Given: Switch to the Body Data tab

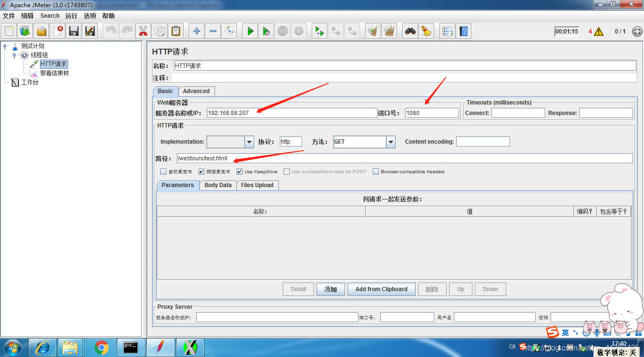Looking at the screenshot, I should click(x=218, y=185).
